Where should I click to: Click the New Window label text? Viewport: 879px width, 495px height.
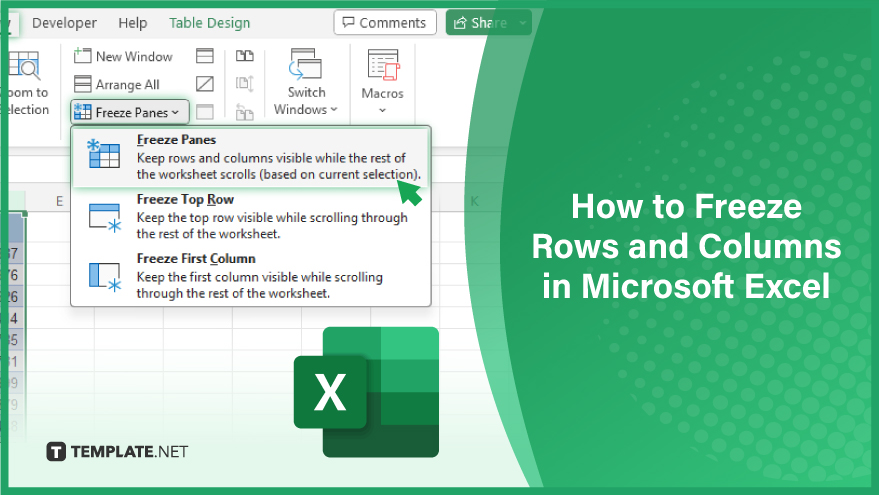point(134,56)
